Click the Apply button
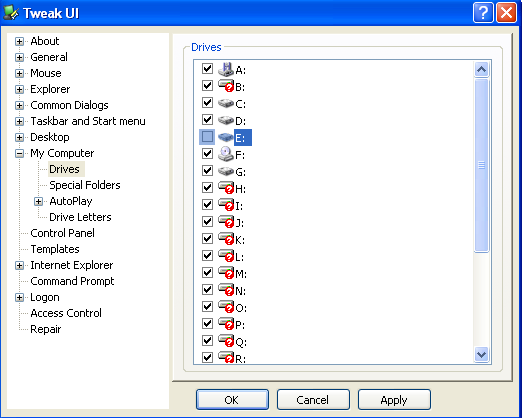The image size is (522, 418). point(394,400)
